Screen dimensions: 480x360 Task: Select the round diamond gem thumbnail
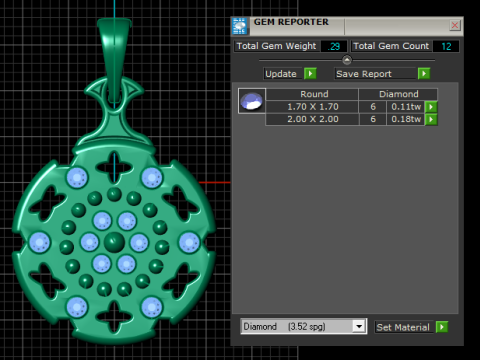[x=252, y=101]
